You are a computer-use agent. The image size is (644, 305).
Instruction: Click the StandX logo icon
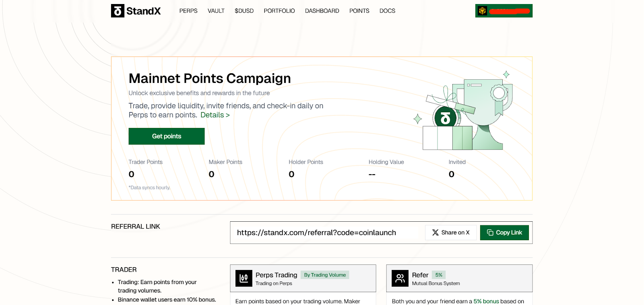118,11
